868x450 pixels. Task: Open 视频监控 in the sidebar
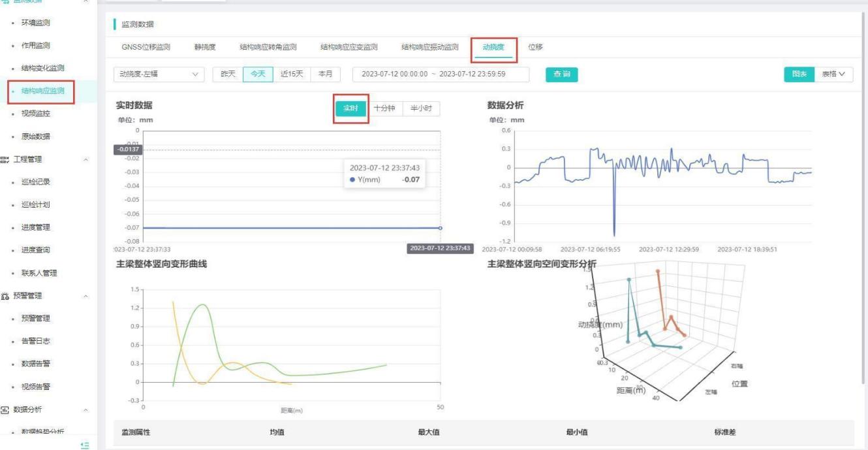35,114
